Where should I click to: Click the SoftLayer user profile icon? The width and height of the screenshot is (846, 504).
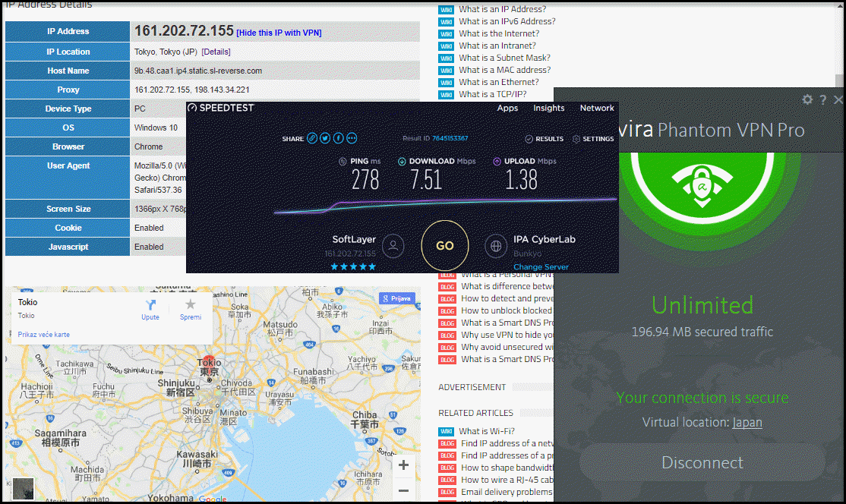[393, 246]
